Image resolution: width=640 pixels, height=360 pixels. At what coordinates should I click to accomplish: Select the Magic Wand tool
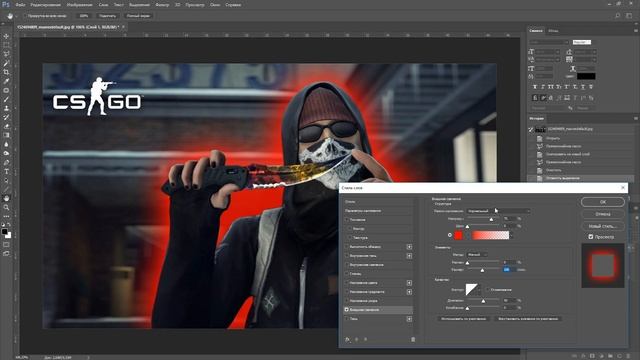[6, 63]
